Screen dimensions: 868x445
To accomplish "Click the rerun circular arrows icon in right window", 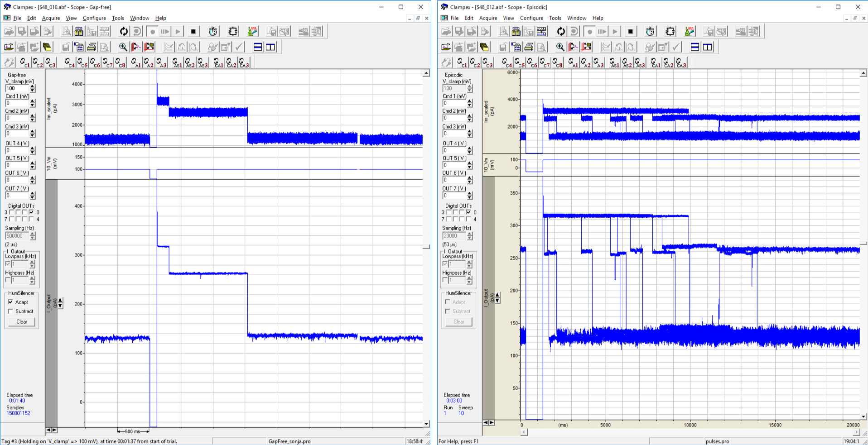I will [561, 32].
